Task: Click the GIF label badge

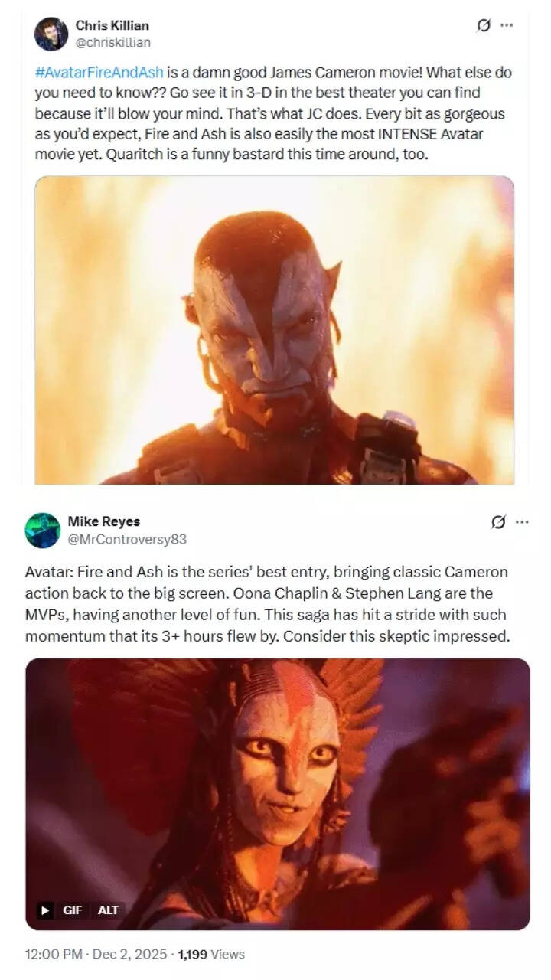Action: click(x=72, y=910)
